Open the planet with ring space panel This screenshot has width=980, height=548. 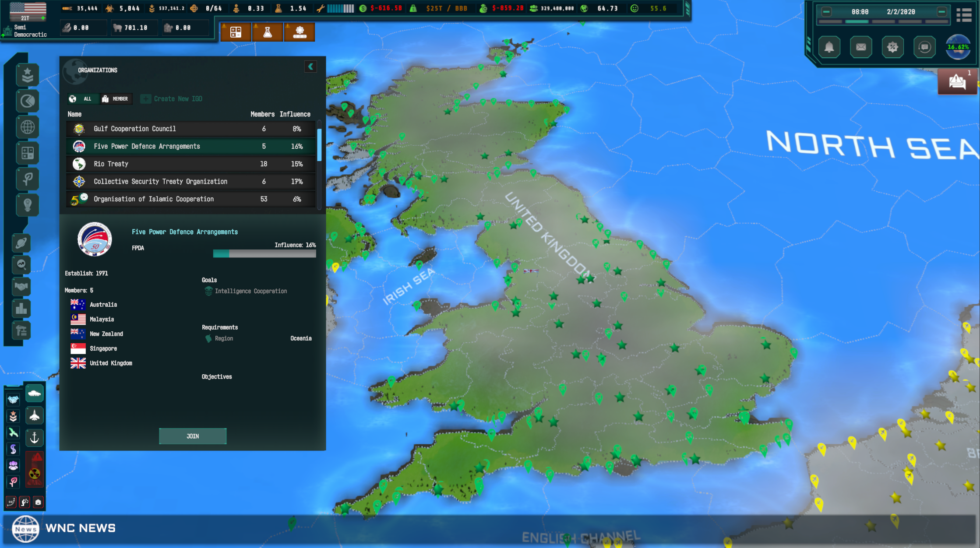tap(21, 243)
